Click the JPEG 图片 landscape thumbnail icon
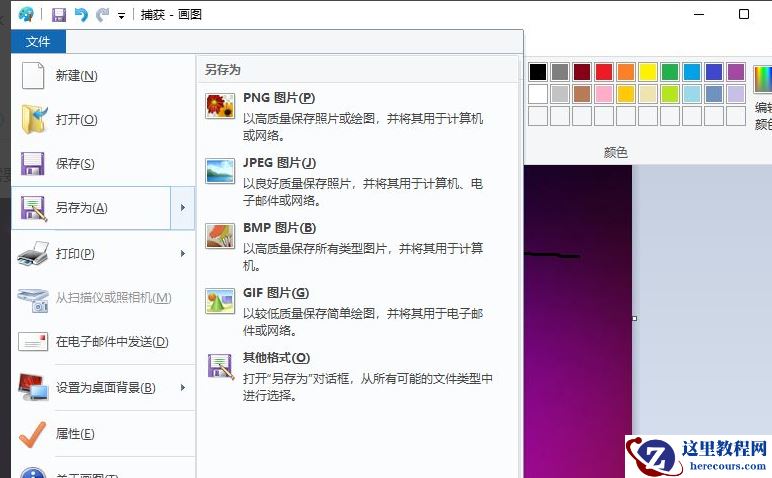This screenshot has height=478, width=772. coord(220,171)
